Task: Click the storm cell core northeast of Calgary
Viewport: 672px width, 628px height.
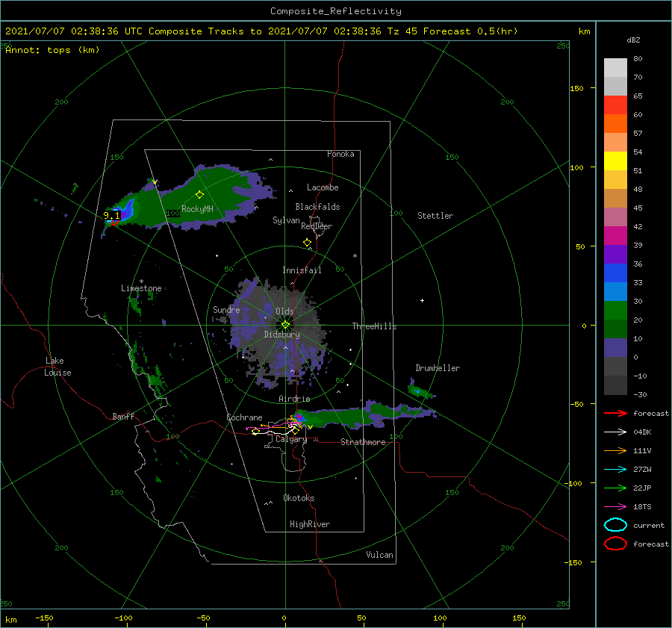Action: tap(299, 417)
